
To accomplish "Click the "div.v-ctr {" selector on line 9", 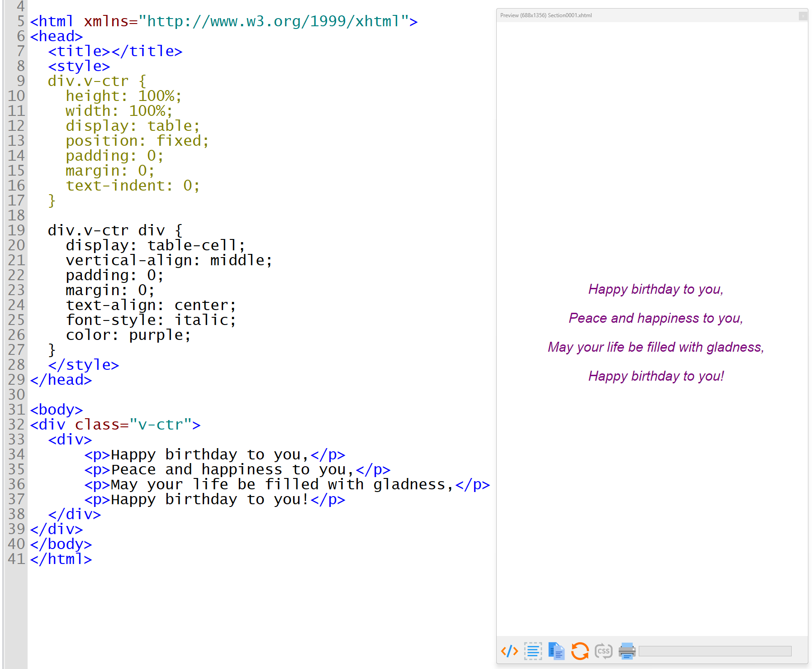I will [97, 81].
